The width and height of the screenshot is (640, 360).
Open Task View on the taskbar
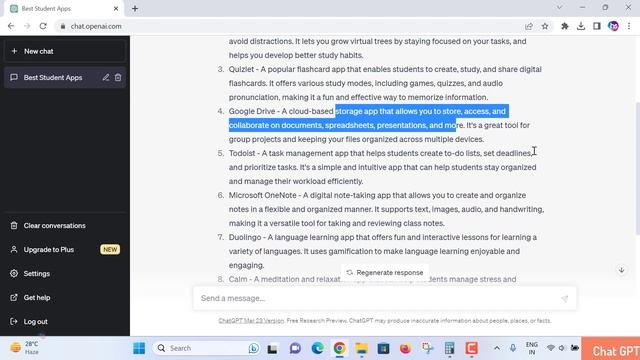click(272, 348)
